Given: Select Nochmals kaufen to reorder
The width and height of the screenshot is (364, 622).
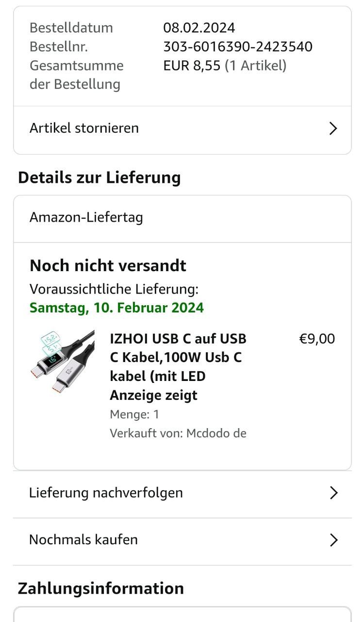Looking at the screenshot, I should [x=83, y=540].
